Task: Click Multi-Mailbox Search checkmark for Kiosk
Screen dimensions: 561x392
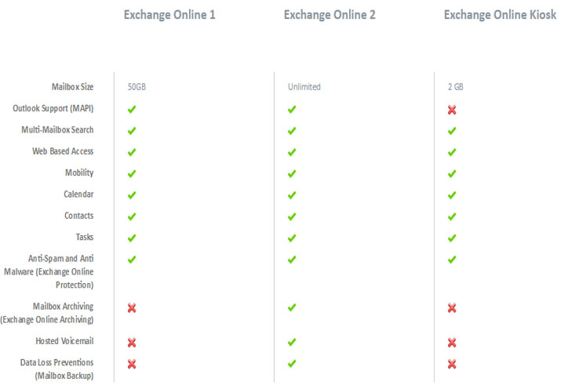Action: [x=452, y=131]
